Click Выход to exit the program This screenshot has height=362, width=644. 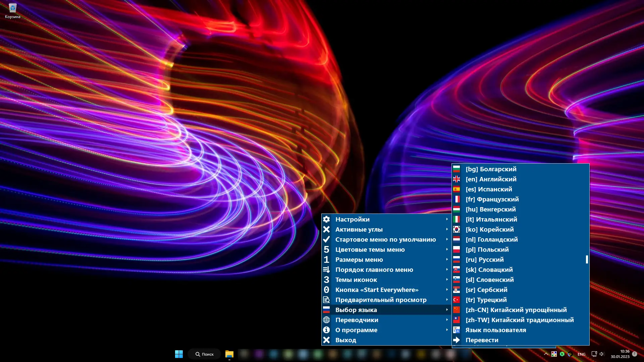(x=345, y=340)
